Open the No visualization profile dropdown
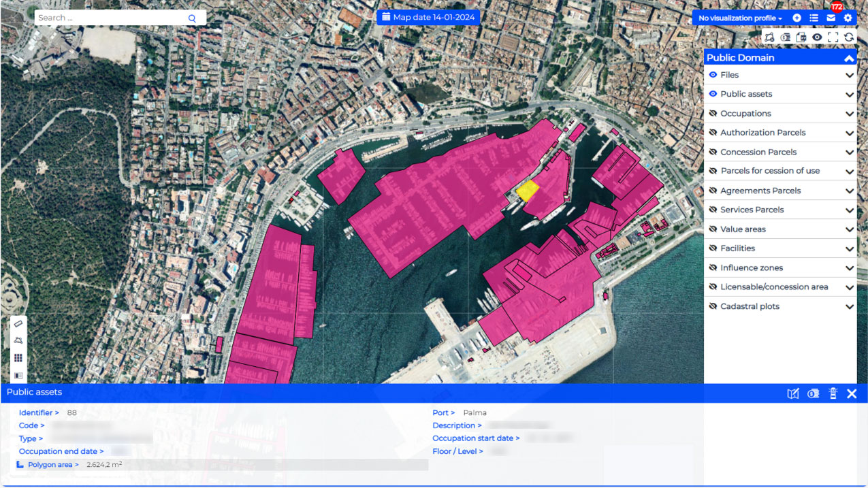Image resolution: width=868 pixels, height=488 pixels. coord(740,18)
